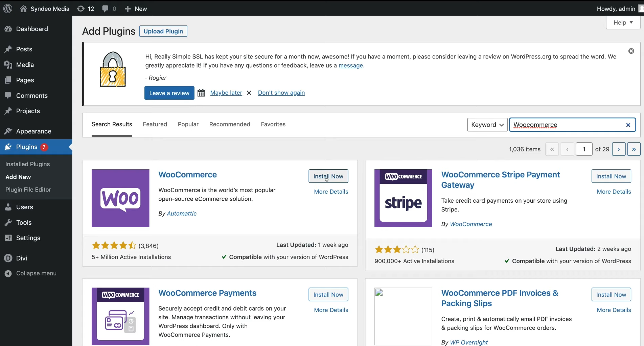The height and width of the screenshot is (346, 644).
Task: Open the Automattic author link
Action: coord(182,214)
